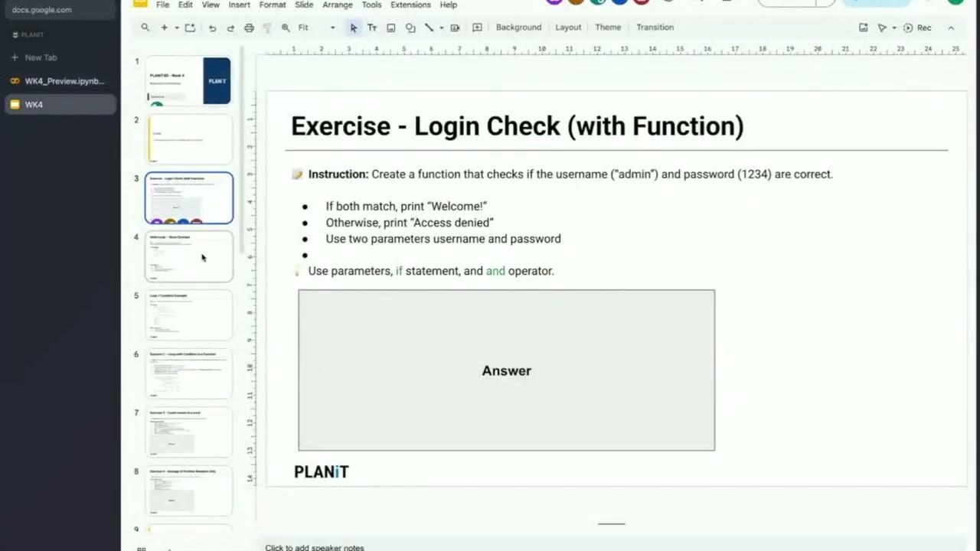Screen dimensions: 980x551
Task: Open the Background button
Action: click(x=518, y=28)
